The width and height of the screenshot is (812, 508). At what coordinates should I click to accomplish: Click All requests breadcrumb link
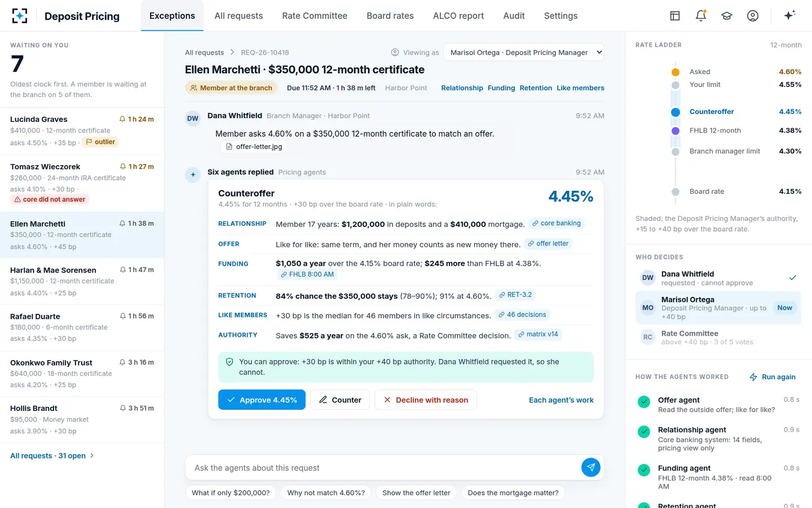(x=204, y=52)
